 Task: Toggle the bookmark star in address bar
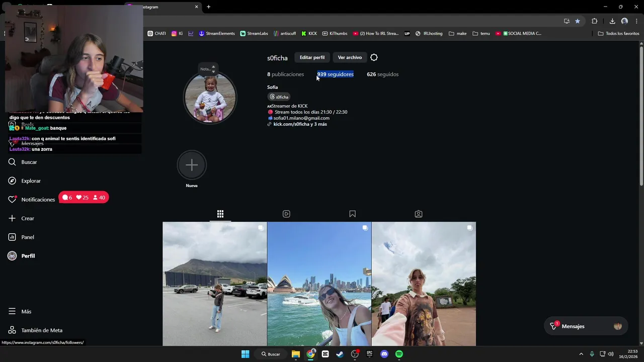577,21
